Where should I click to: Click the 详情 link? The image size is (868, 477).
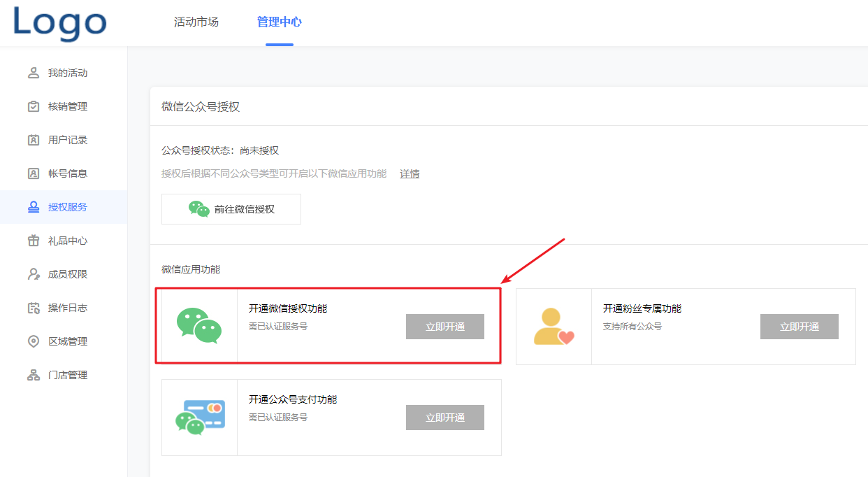point(410,173)
